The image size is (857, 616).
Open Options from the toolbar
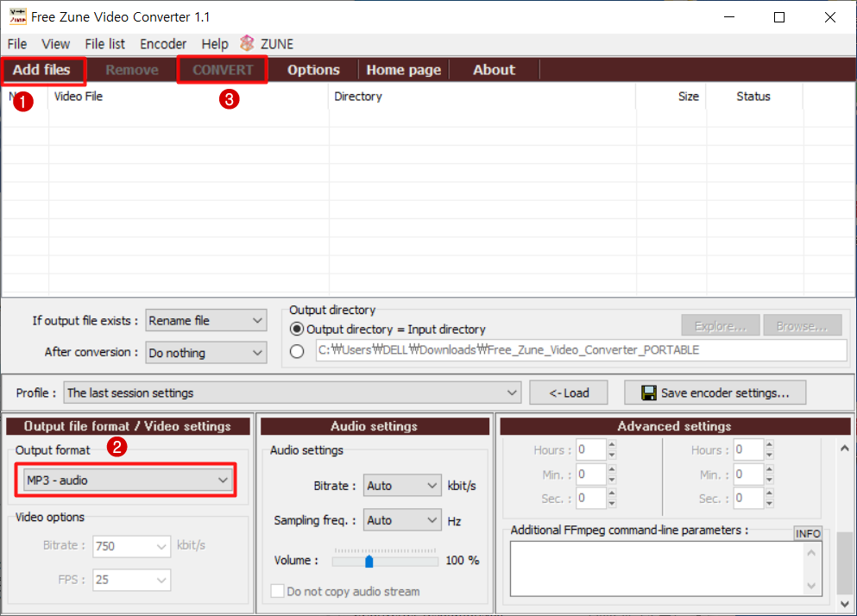(314, 70)
